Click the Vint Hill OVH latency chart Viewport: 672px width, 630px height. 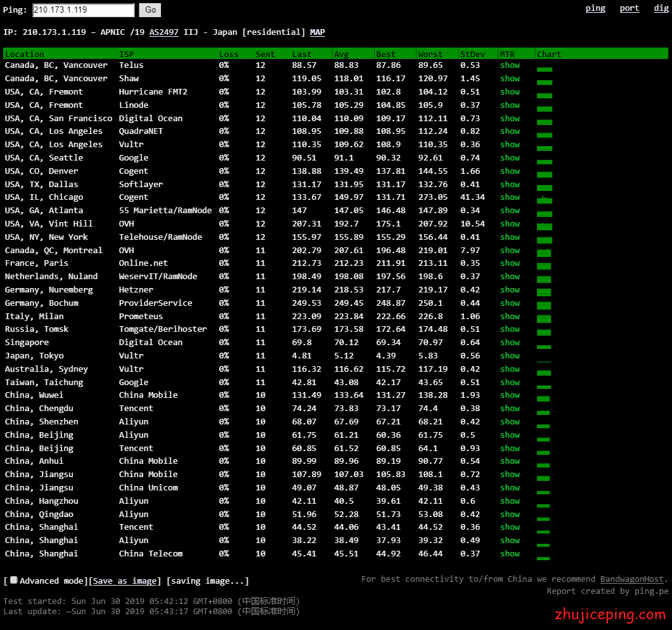pos(545,226)
